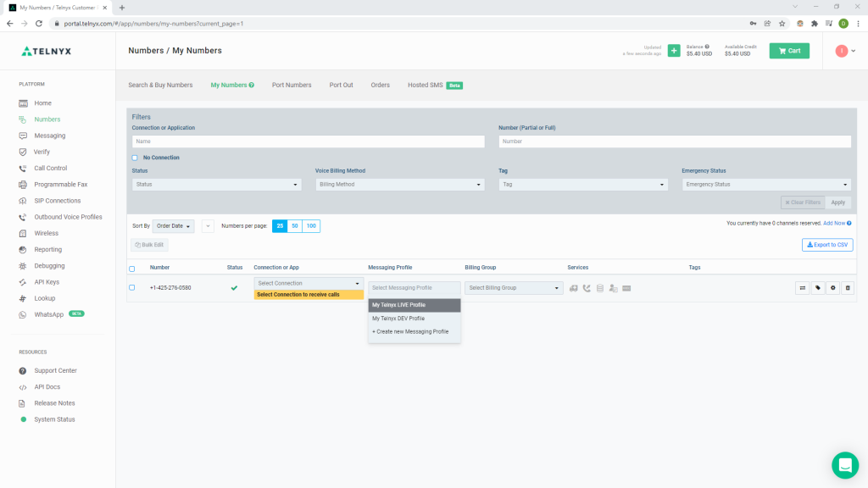868x488 pixels.
Task: Open API Docs resource
Action: [47, 386]
